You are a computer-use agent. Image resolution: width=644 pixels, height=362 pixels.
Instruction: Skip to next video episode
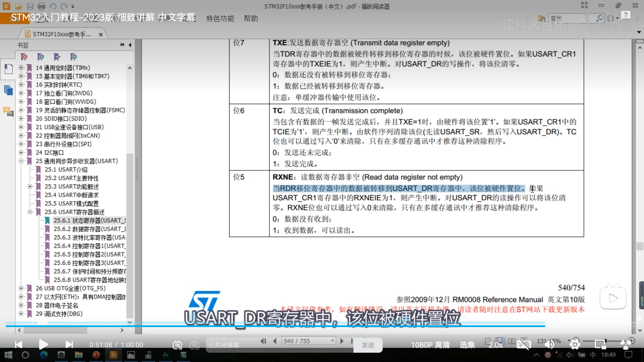coord(69,345)
